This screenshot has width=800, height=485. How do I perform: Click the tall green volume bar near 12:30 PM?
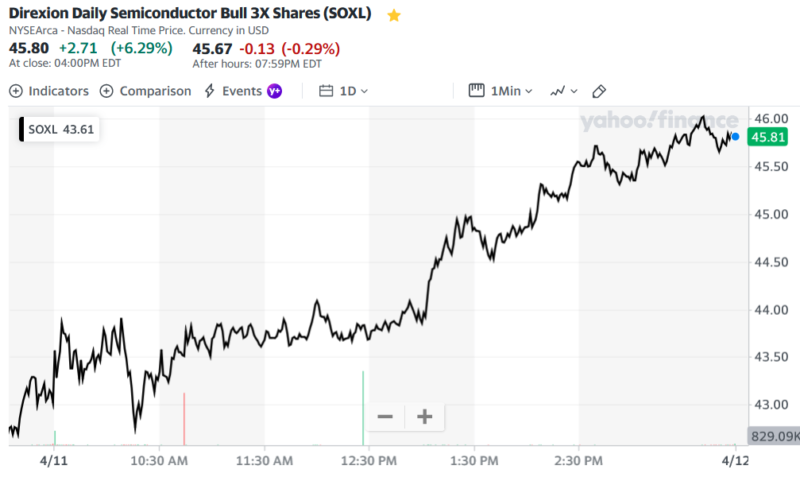(363, 408)
